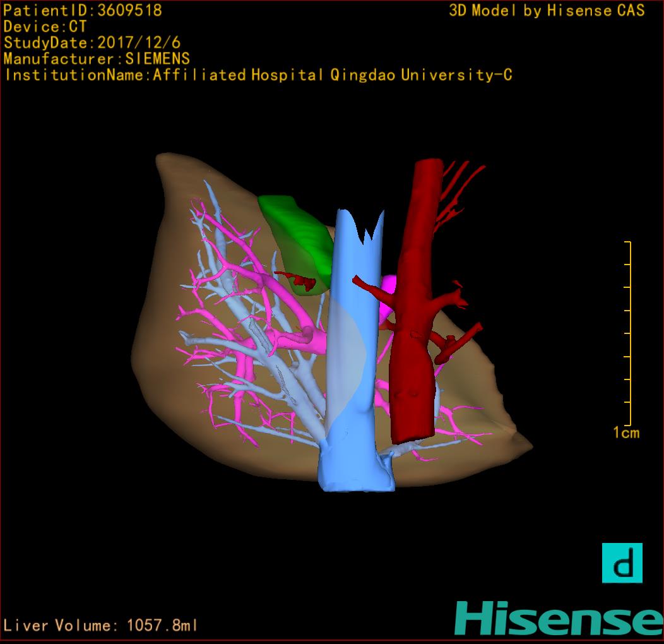The width and height of the screenshot is (664, 644).
Task: Click the Hisense logo
Action: tap(559, 618)
